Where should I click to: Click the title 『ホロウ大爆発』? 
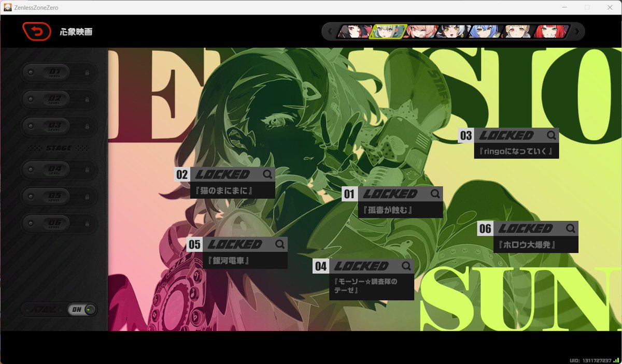tap(526, 245)
